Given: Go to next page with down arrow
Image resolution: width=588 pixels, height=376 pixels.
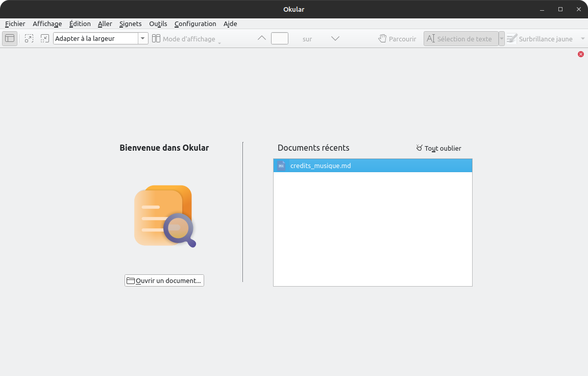Looking at the screenshot, I should (x=335, y=38).
